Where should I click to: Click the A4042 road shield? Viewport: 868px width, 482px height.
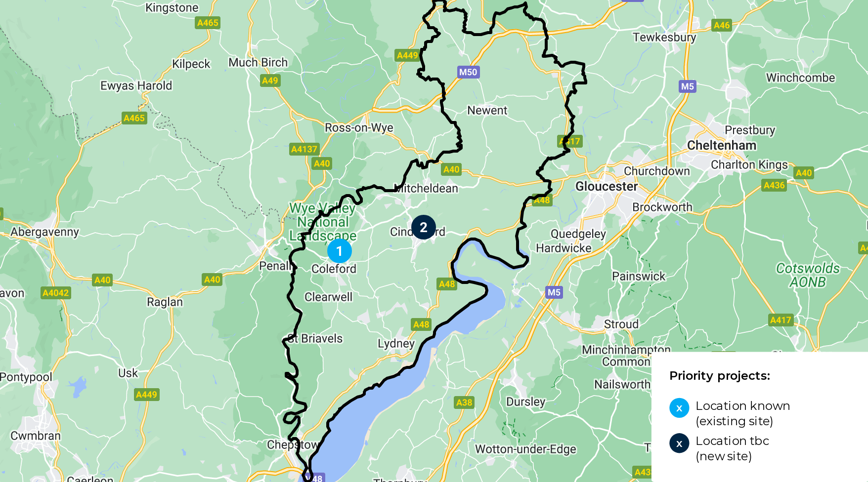56,293
